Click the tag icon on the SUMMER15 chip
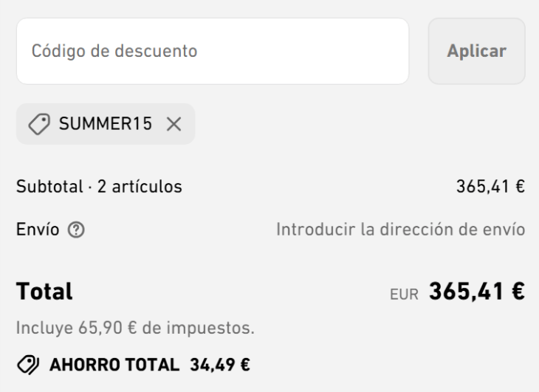Screen dimensions: 539x392 coord(37,124)
